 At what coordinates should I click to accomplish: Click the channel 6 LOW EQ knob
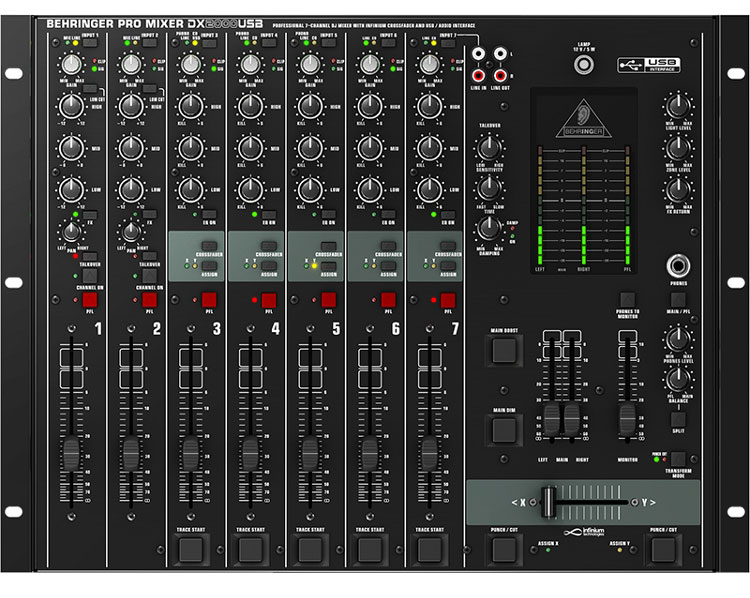coord(370,189)
